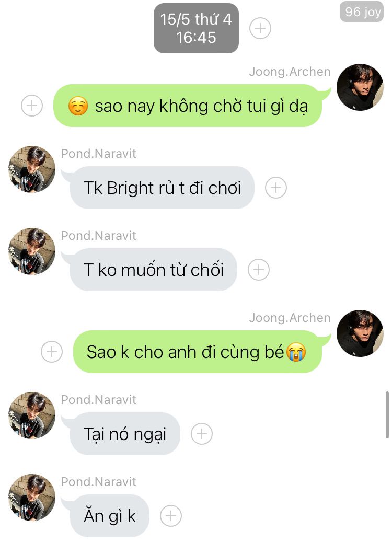
Task: Open Pond.Naravit's avatar next to 'T ko muốn từ chối'
Action: [x=32, y=251]
